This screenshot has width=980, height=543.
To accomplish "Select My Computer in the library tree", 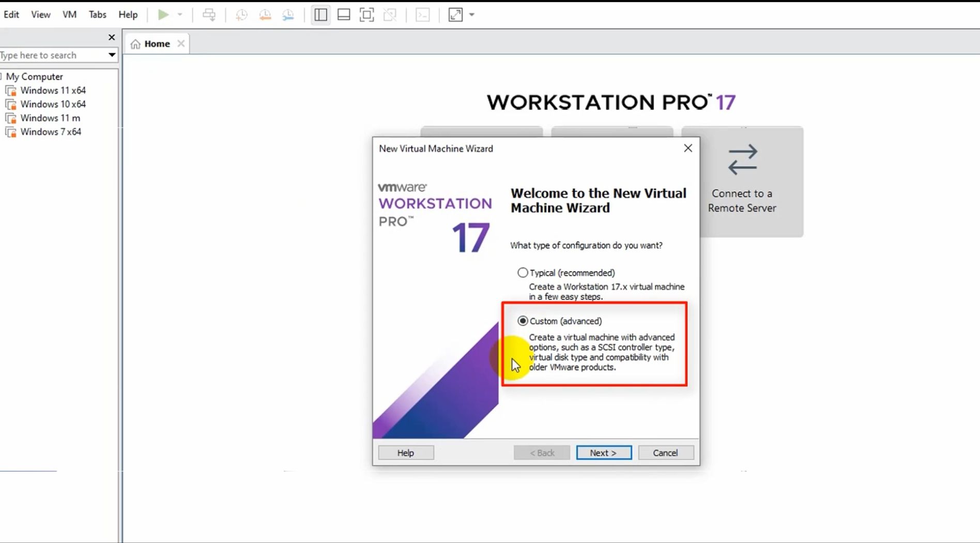I will pyautogui.click(x=34, y=77).
